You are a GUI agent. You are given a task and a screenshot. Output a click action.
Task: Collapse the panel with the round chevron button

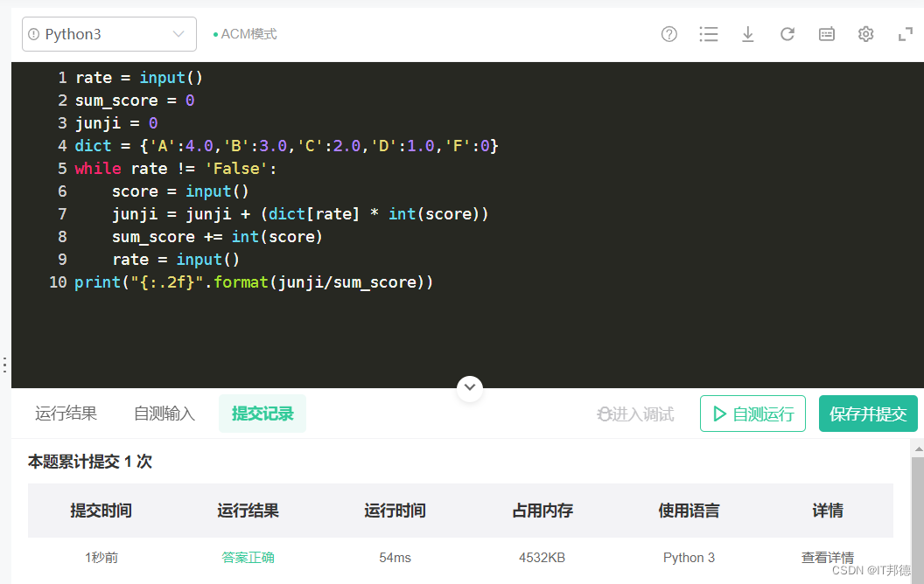[470, 388]
